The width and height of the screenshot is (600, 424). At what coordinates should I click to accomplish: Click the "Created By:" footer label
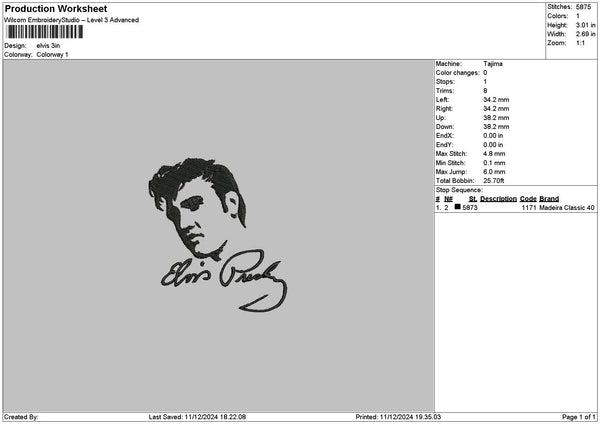pyautogui.click(x=21, y=417)
